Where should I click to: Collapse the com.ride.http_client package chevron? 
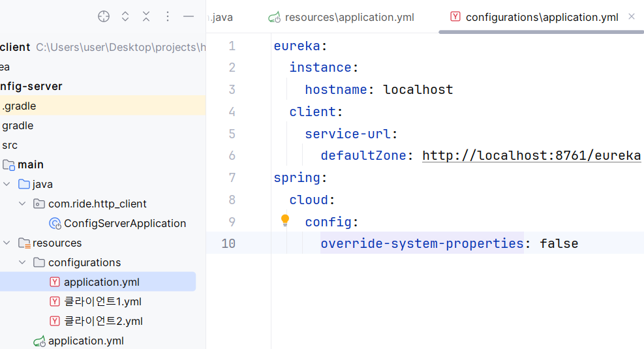click(x=22, y=204)
